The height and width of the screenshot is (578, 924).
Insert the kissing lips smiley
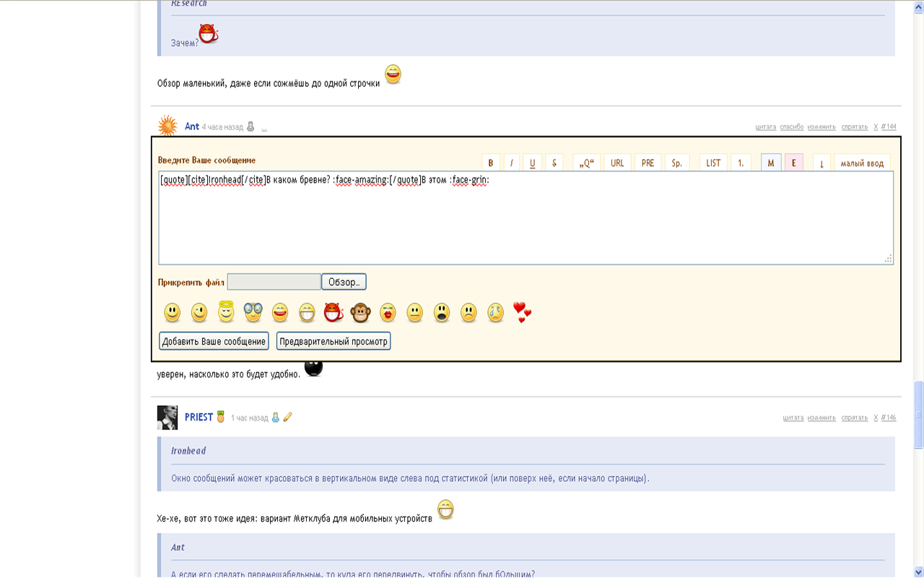tap(388, 313)
